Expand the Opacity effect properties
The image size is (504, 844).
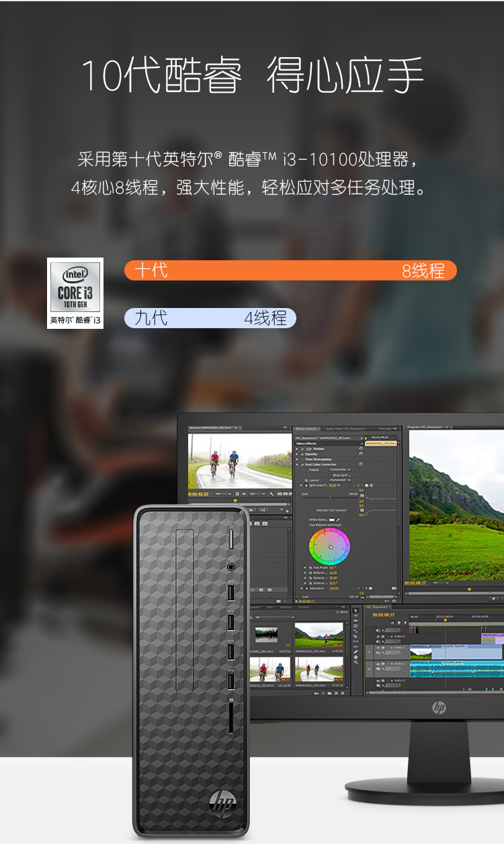(x=298, y=454)
